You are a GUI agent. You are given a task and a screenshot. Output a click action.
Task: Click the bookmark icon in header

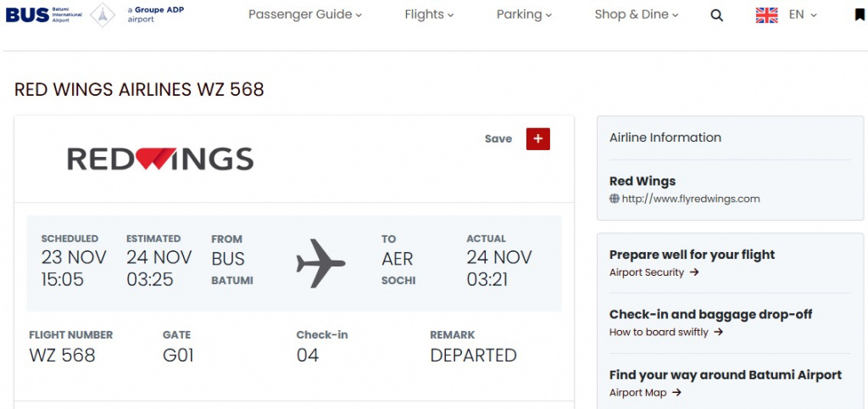860,15
